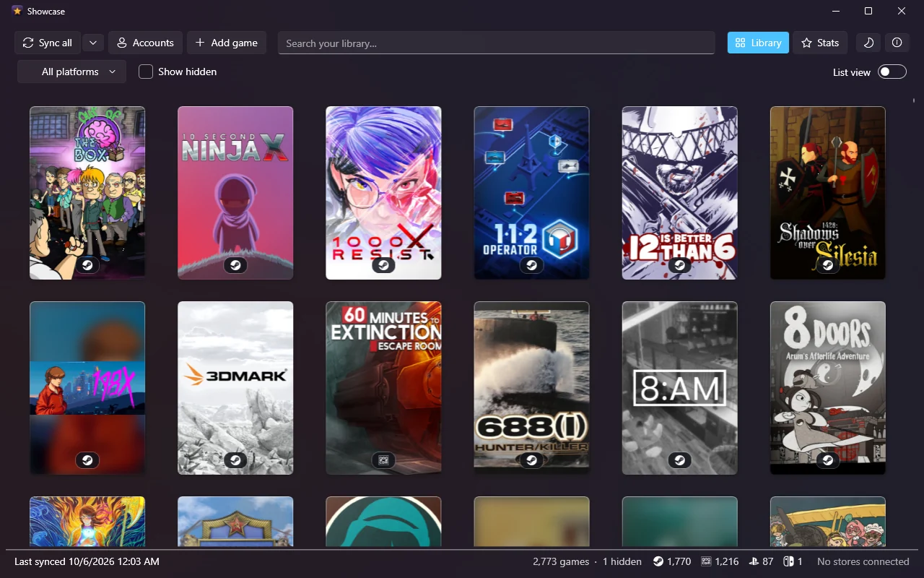
Task: Click Steam badge on 1000xResist cover
Action: tap(383, 265)
